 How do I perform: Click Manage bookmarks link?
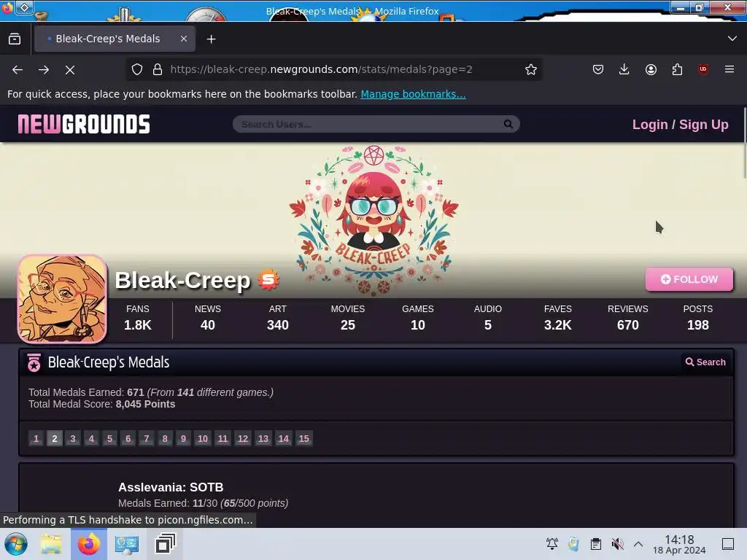coord(413,94)
